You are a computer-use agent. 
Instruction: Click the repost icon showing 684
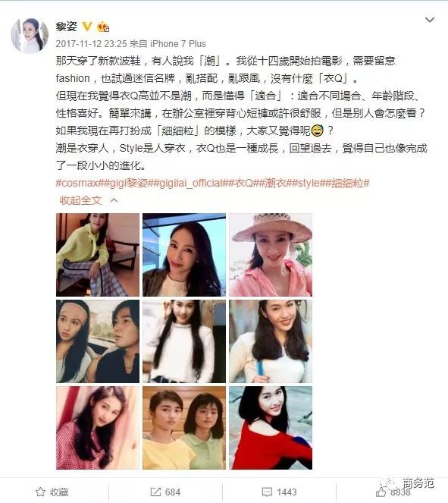click(x=165, y=492)
